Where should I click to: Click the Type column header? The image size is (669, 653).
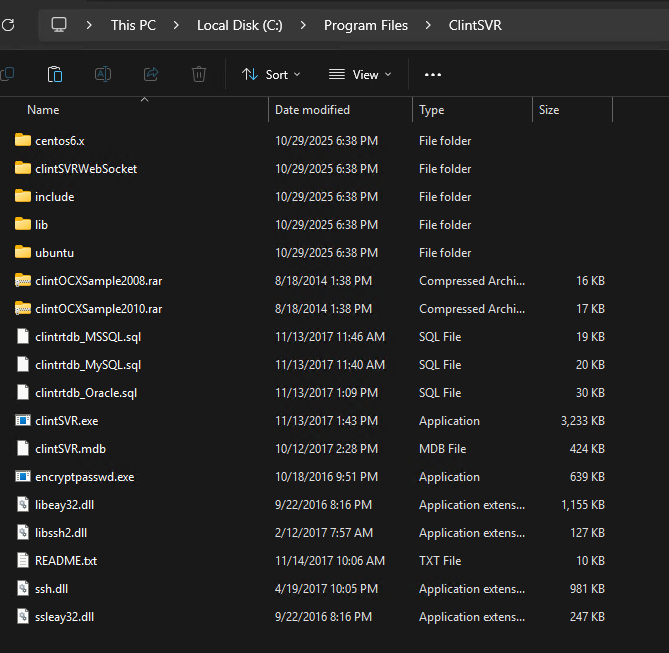click(432, 110)
